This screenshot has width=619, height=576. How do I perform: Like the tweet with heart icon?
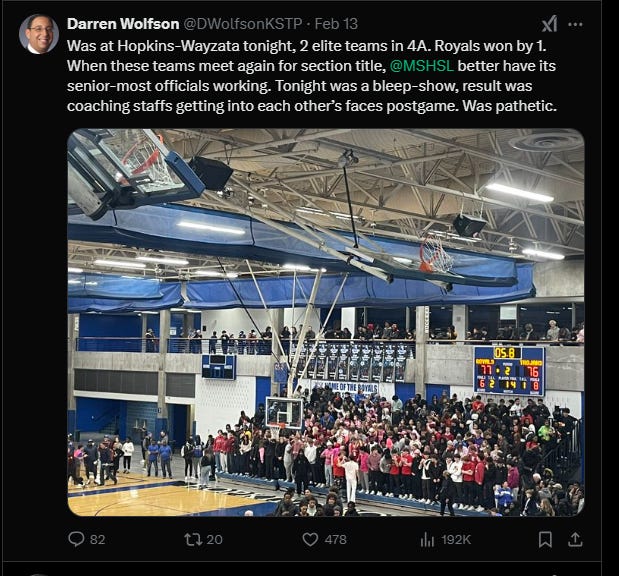point(310,539)
